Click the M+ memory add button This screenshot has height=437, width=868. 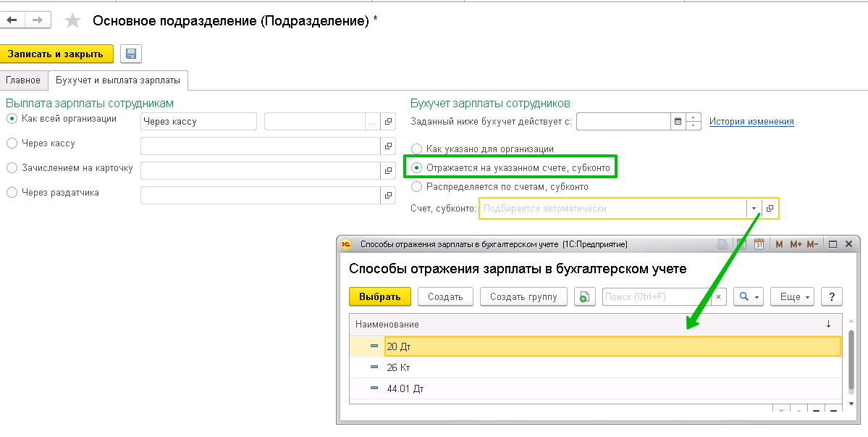click(x=796, y=244)
